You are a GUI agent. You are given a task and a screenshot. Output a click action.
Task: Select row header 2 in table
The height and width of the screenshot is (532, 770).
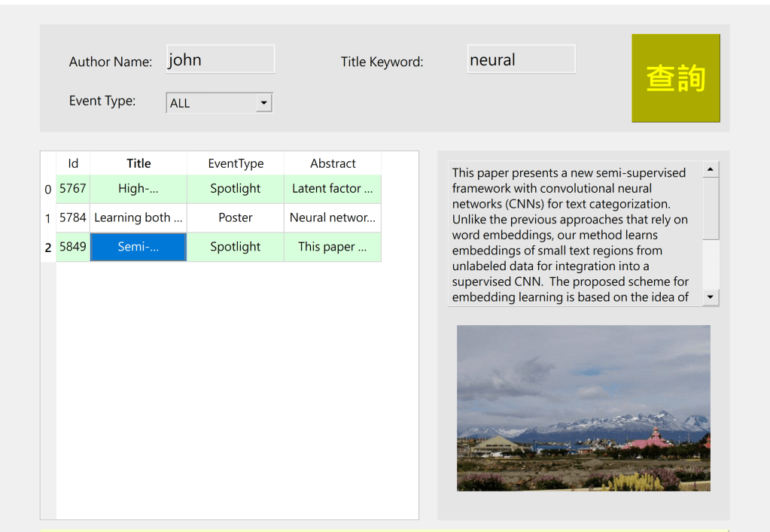pyautogui.click(x=48, y=248)
